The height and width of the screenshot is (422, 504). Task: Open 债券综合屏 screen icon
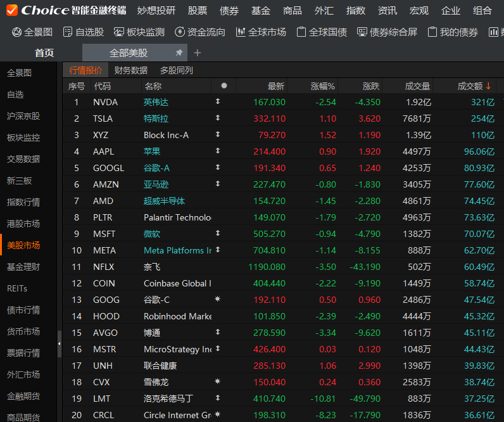(362, 32)
